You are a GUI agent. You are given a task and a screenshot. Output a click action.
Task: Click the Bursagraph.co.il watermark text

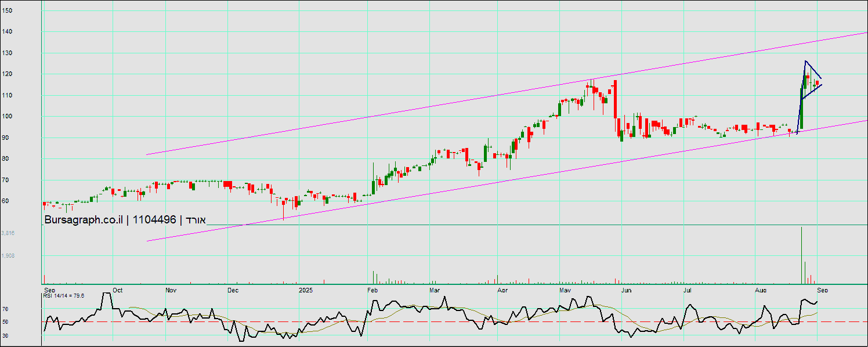point(83,220)
